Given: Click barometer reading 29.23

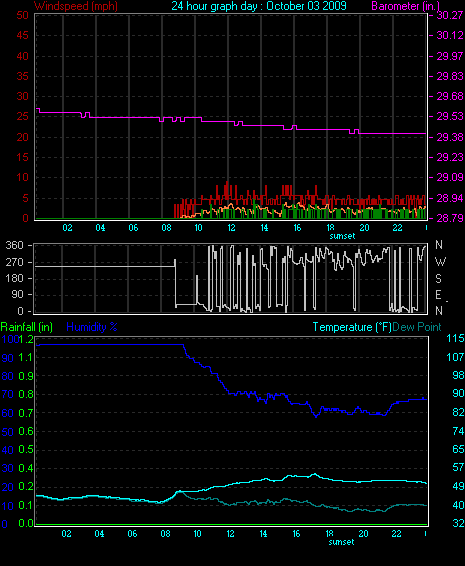Looking at the screenshot, I should (x=450, y=157).
